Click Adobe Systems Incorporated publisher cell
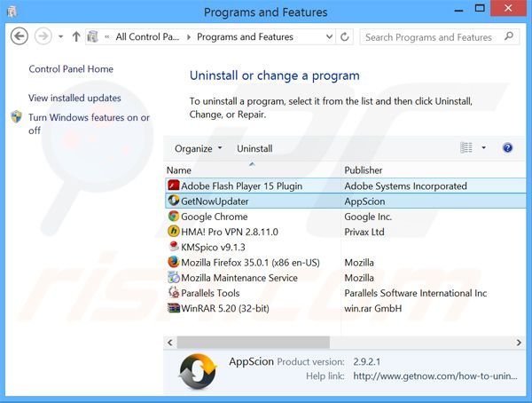The height and width of the screenshot is (403, 532). pyautogui.click(x=405, y=186)
